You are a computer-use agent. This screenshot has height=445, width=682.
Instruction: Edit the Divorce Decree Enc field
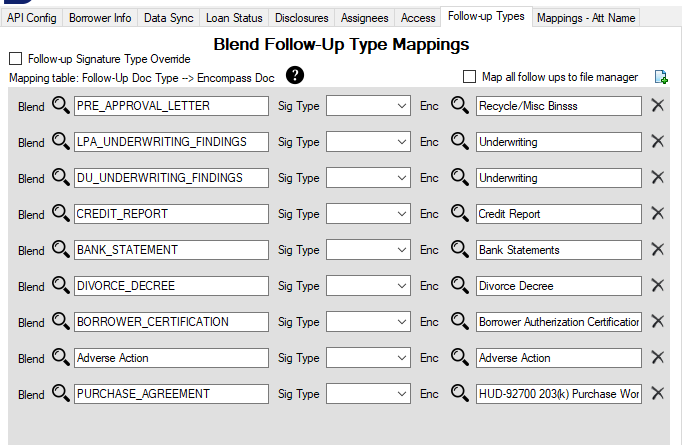(x=559, y=286)
